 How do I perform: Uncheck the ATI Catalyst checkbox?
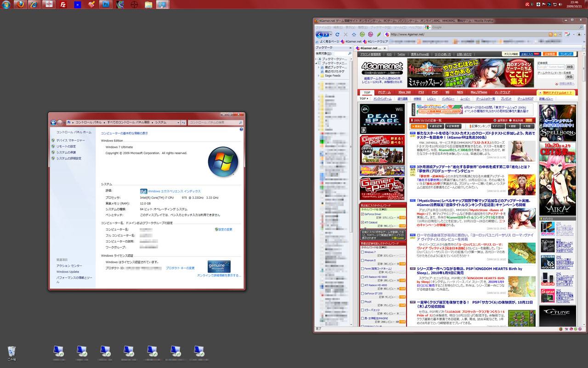(x=363, y=222)
